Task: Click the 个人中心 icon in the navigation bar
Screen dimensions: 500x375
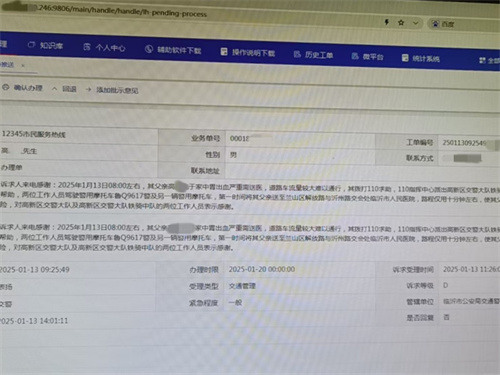Action: [87, 47]
